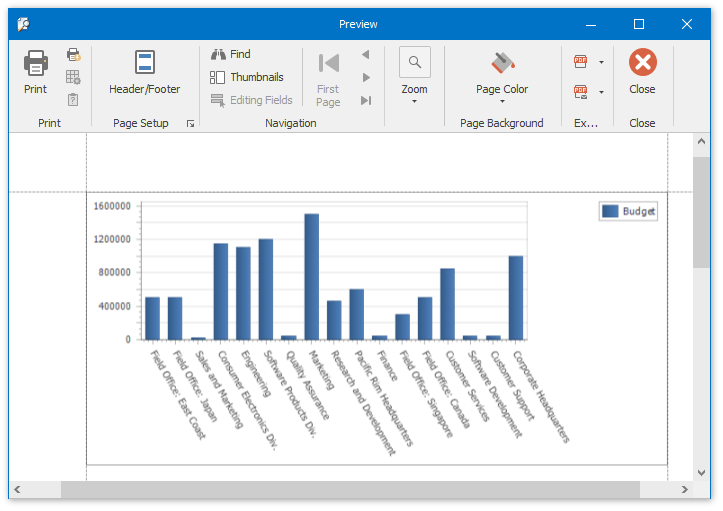Maximize the Preview window
This screenshot has height=511, width=723.
coord(639,24)
